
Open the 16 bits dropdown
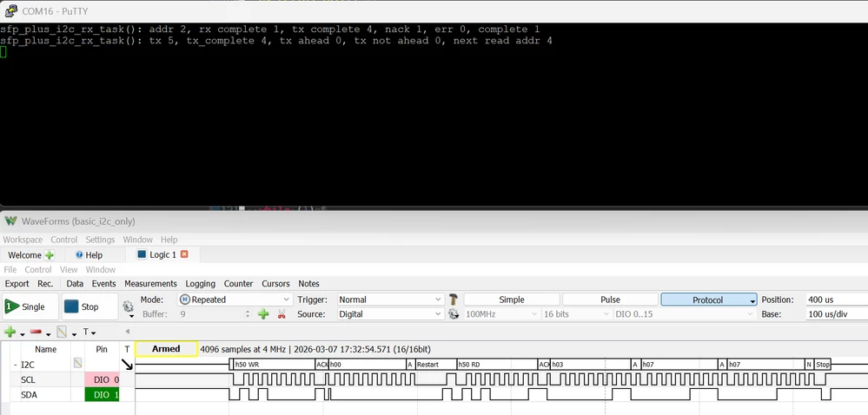click(x=577, y=314)
